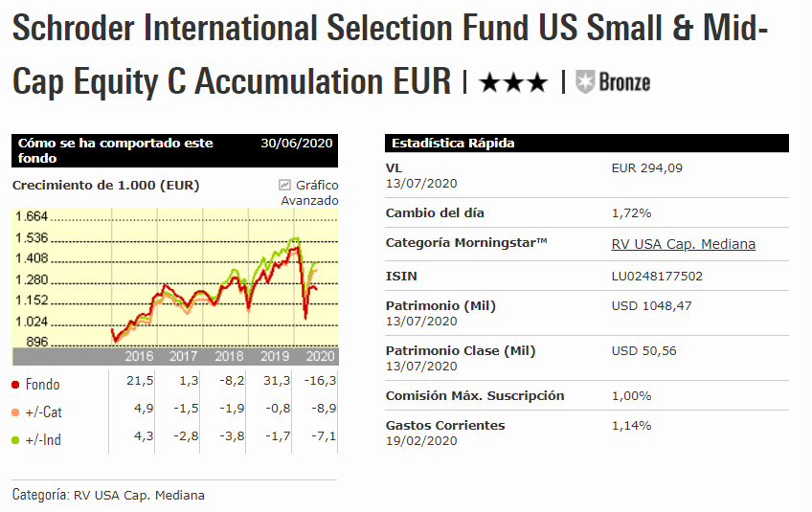Viewport: 812px width, 512px height.
Task: Click the Patrimonio value USD 1048,47
Action: tap(651, 306)
